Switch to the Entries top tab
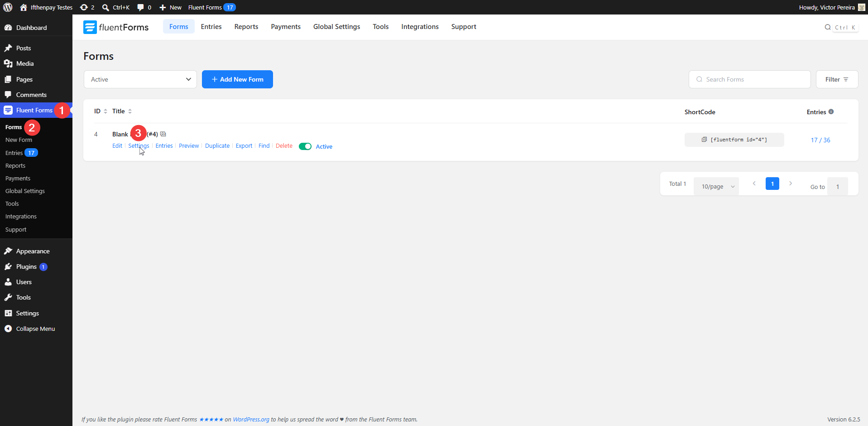868x426 pixels. (211, 27)
